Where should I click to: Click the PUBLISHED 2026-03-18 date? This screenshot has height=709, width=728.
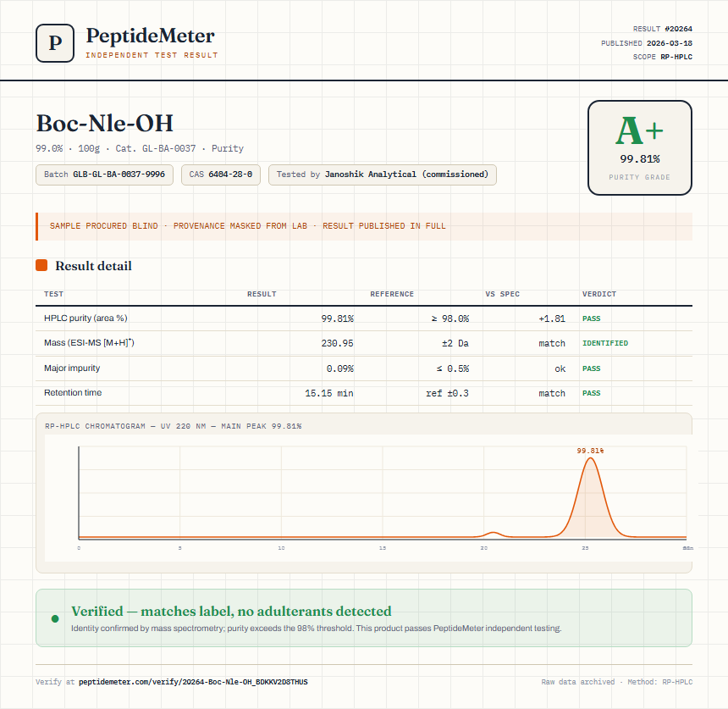646,42
